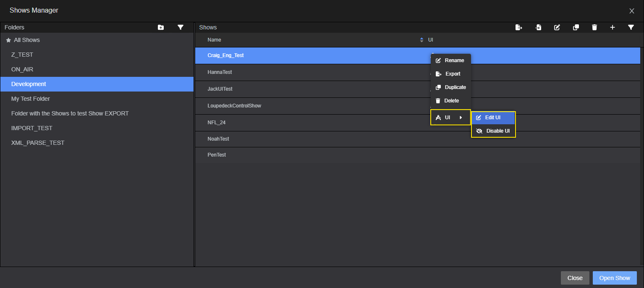This screenshot has width=644, height=288.
Task: Open the Shows filter funnel icon
Action: (x=631, y=27)
